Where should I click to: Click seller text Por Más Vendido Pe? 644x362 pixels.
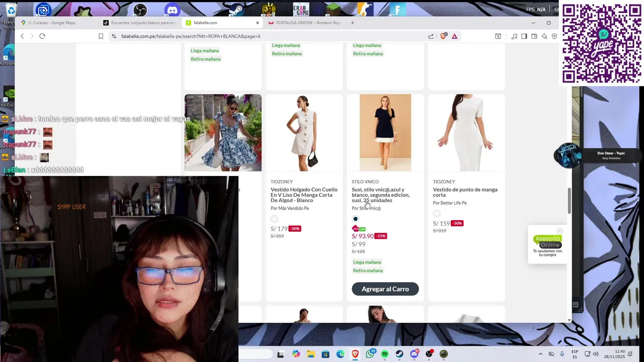point(290,208)
